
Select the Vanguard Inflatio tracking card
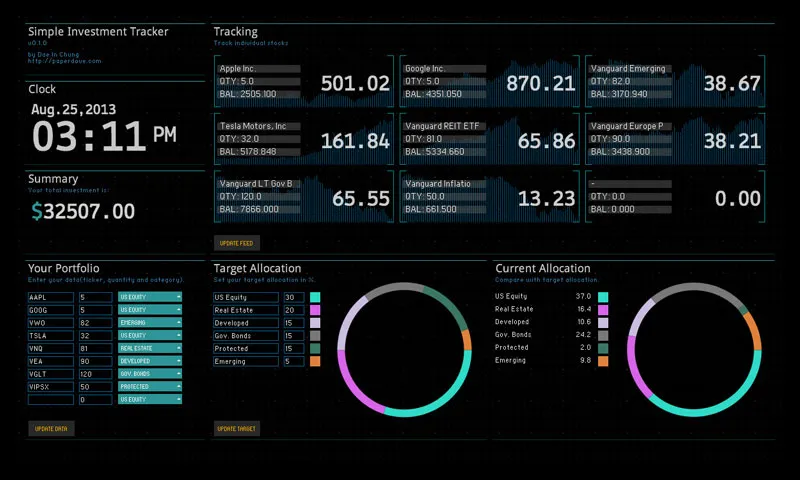coord(490,196)
